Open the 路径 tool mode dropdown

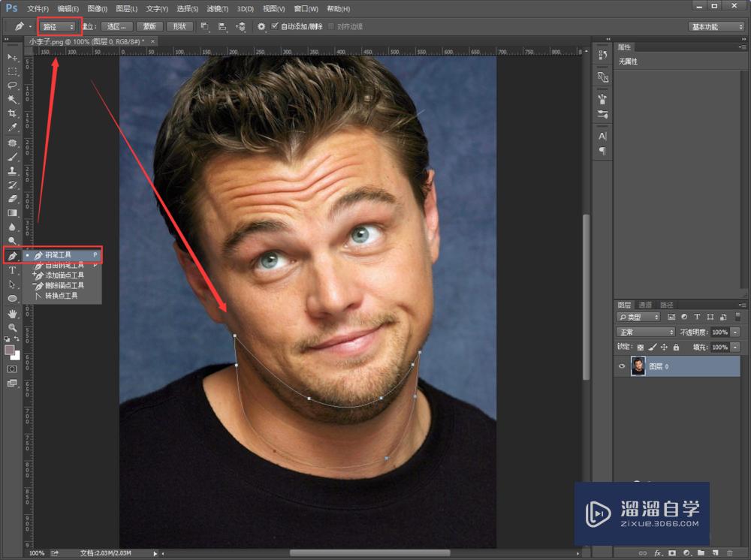click(x=59, y=26)
